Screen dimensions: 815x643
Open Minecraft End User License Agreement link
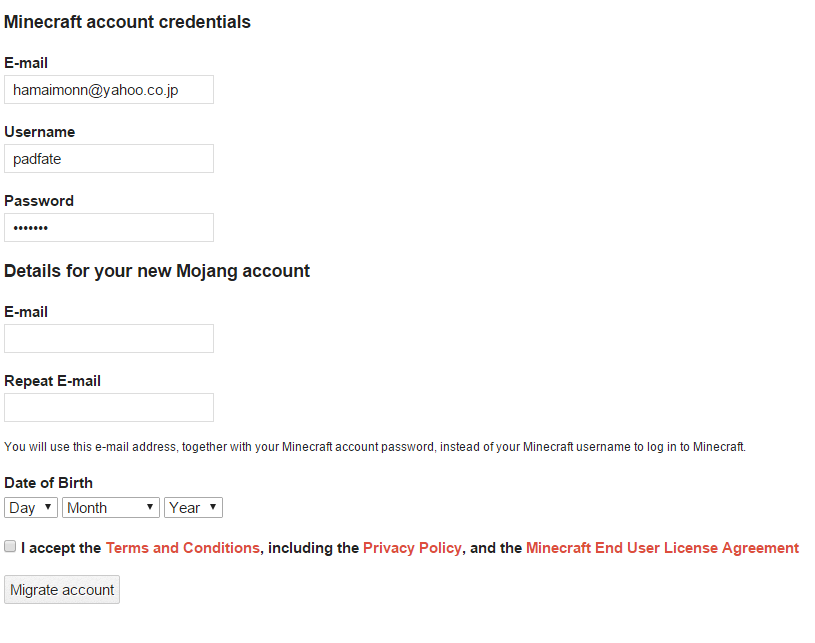[662, 548]
